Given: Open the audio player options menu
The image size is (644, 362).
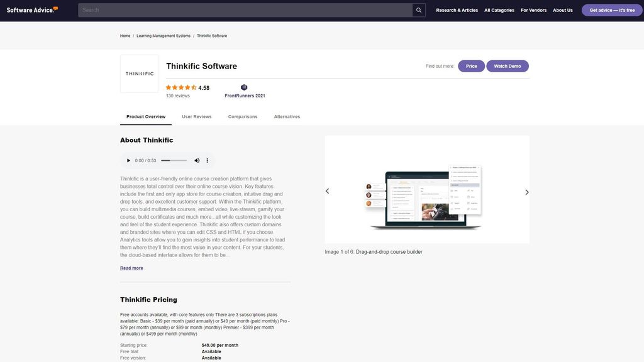Looking at the screenshot, I should pos(207,160).
